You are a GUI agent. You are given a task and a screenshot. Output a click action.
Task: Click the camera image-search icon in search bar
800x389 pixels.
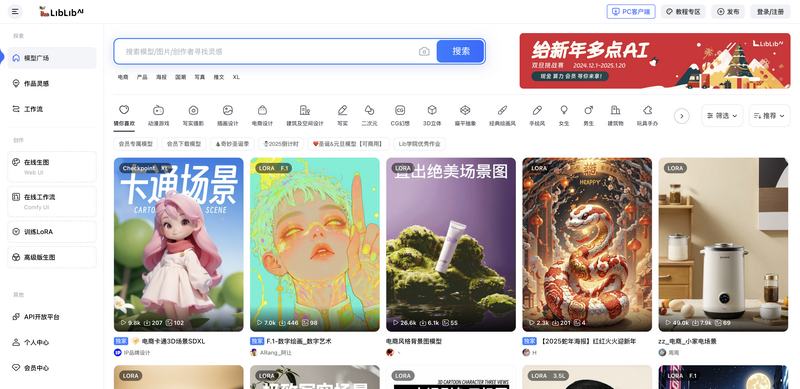pos(424,52)
